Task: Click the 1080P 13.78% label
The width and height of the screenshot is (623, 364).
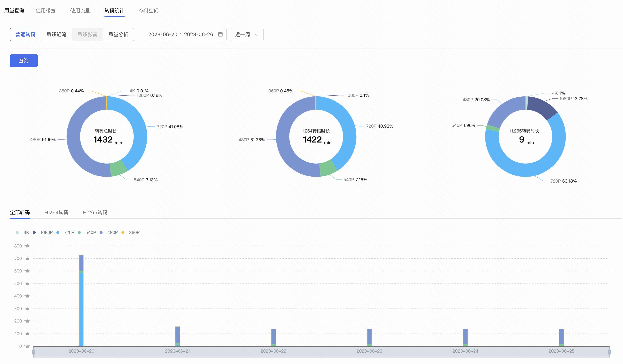Action: [573, 99]
